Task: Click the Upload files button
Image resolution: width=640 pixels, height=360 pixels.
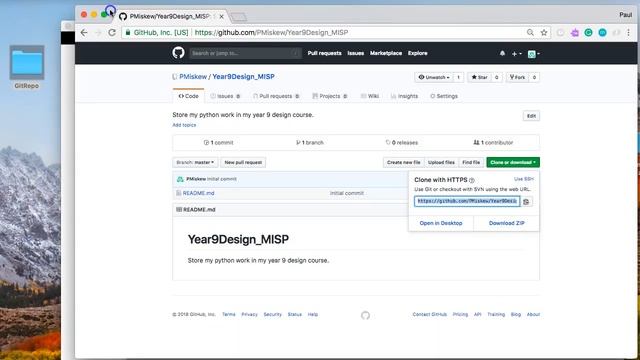Action: click(441, 162)
